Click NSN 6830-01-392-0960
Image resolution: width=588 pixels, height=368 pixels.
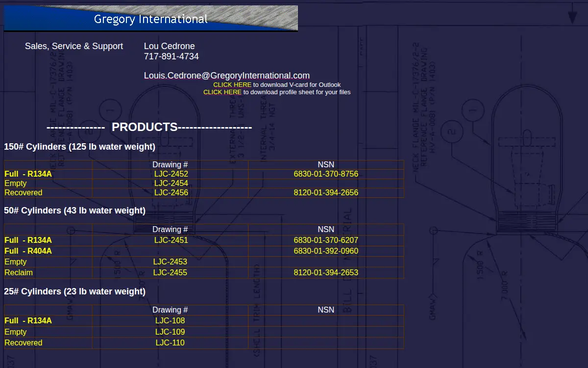tap(326, 251)
